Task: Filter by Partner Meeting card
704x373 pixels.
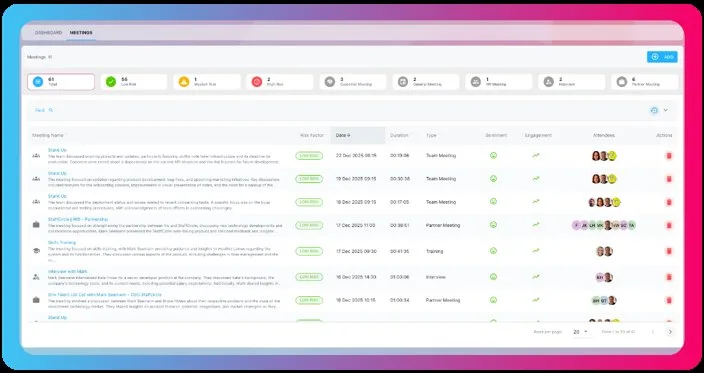Action: (645, 82)
